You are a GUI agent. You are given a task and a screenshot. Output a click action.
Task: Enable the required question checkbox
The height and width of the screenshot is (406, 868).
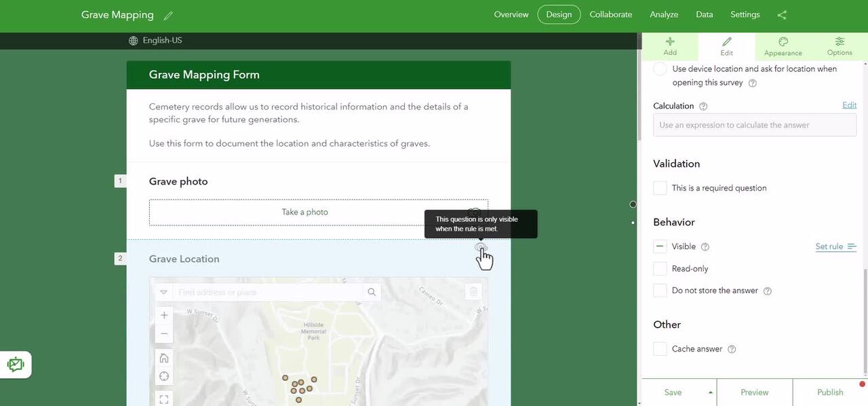(660, 188)
